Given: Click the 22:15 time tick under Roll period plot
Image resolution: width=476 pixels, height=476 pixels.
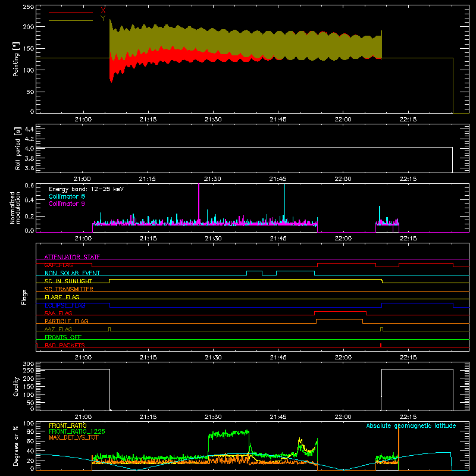Looking at the screenshot, I should click(408, 179).
